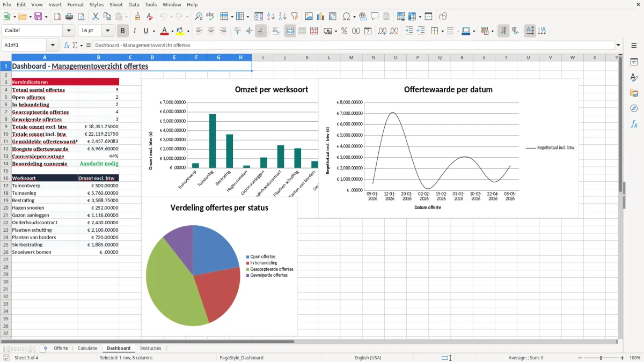Copy the selection to clipboard
Viewport: 644px width, 362px height.
(x=107, y=17)
